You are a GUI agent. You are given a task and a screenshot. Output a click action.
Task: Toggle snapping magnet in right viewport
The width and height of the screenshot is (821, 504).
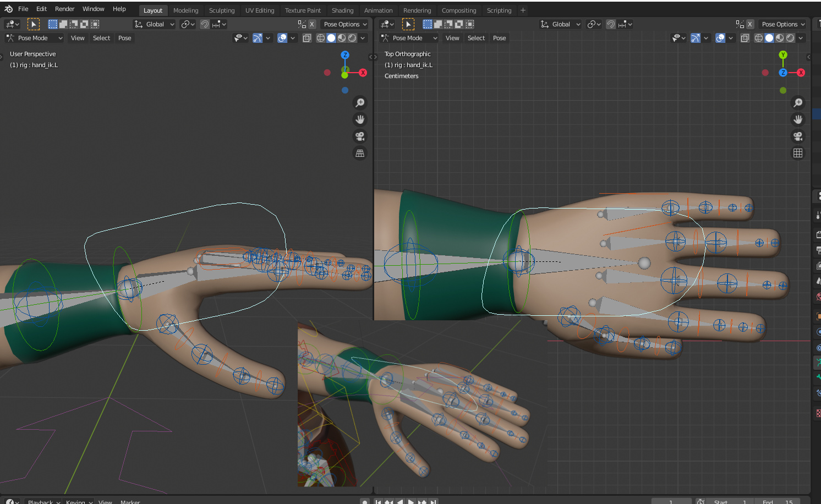click(611, 24)
